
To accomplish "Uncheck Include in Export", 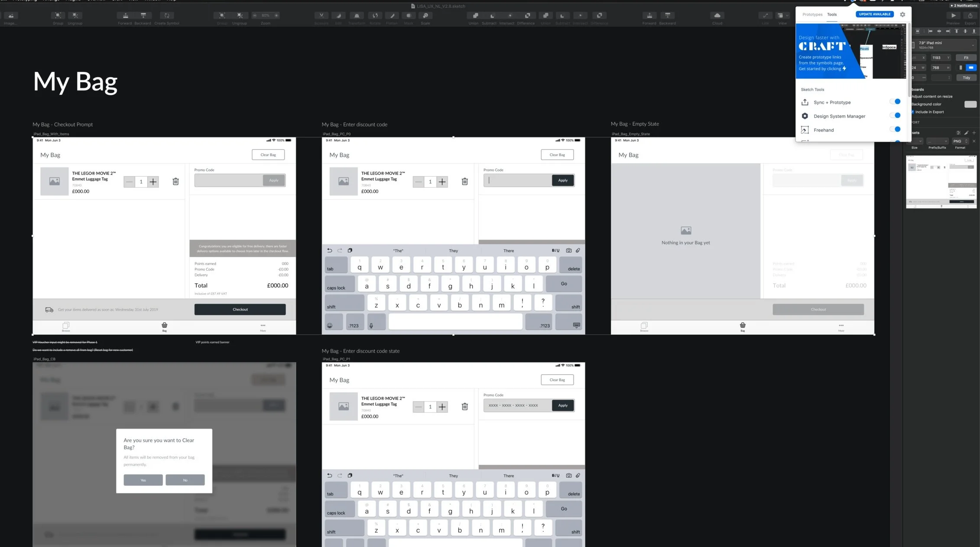I will (912, 112).
